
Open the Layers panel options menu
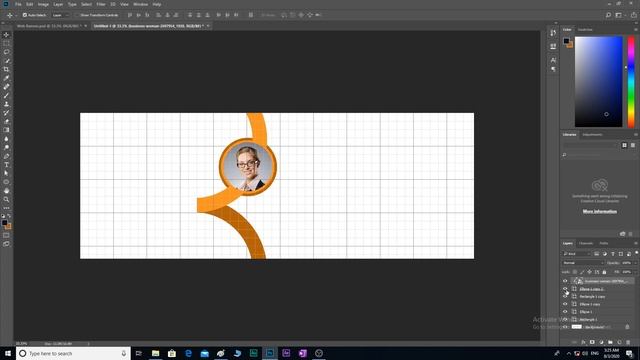pos(636,243)
